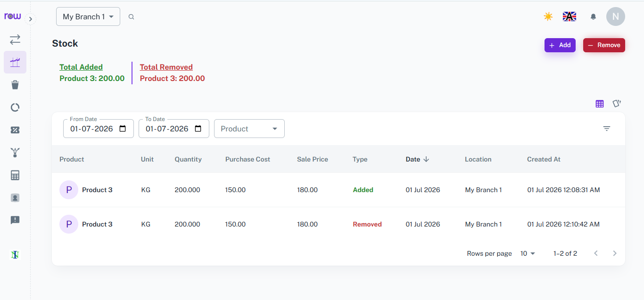Open the transfers arrows sidebar icon
The image size is (644, 300).
click(x=15, y=40)
